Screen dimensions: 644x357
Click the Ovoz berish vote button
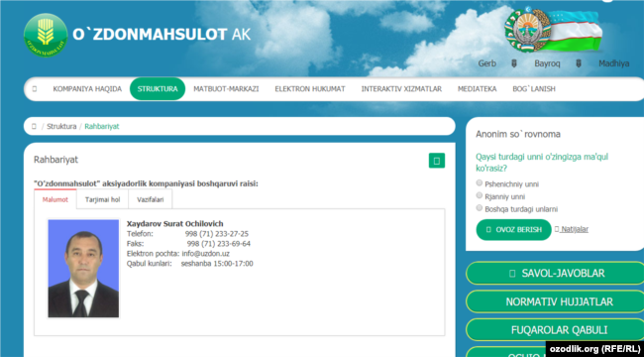pyautogui.click(x=514, y=230)
